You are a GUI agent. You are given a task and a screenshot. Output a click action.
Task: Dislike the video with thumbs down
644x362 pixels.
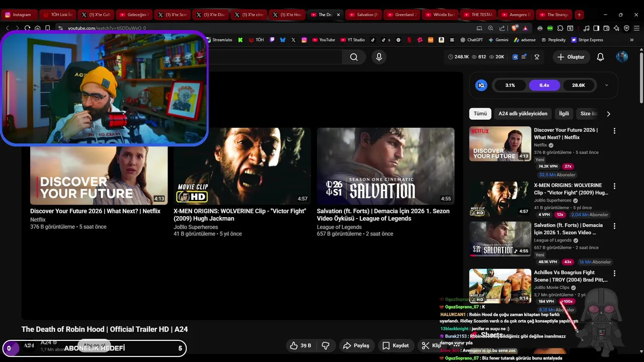coord(326,345)
